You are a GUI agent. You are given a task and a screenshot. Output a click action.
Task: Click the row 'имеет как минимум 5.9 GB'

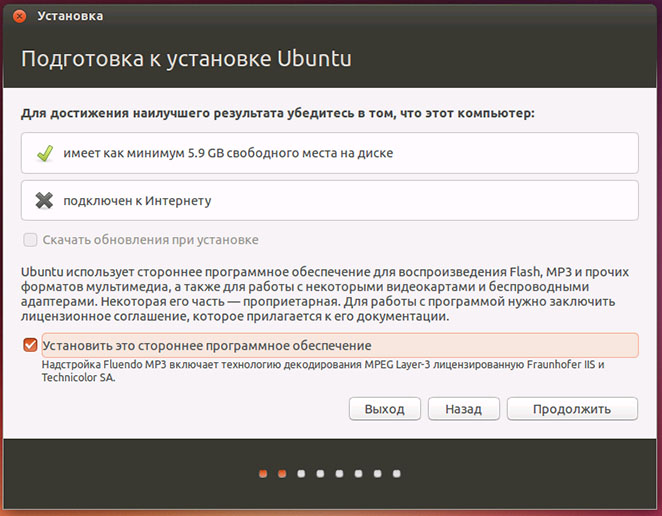click(330, 153)
